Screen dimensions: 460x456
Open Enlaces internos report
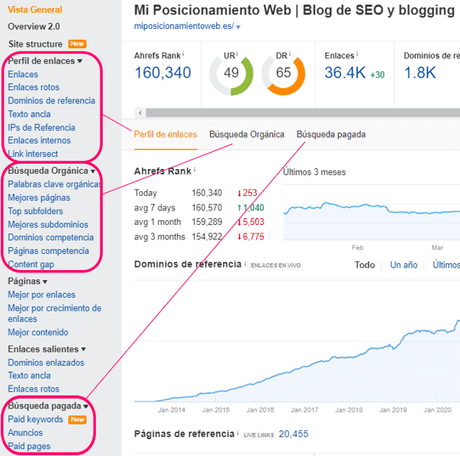tap(39, 140)
